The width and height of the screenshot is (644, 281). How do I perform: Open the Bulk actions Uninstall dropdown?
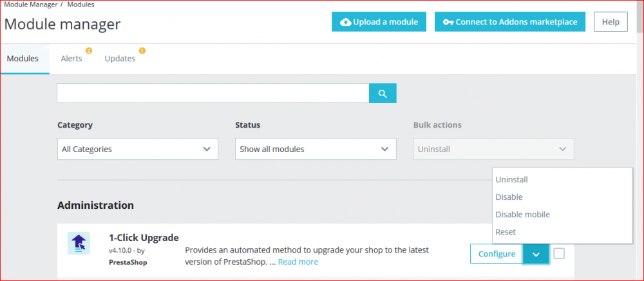point(494,149)
